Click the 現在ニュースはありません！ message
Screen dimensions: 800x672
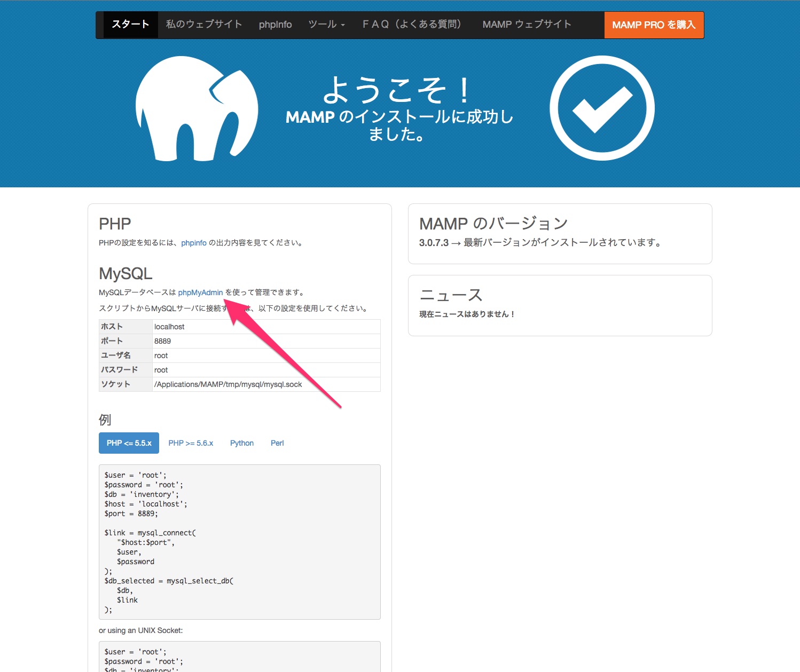click(x=467, y=314)
